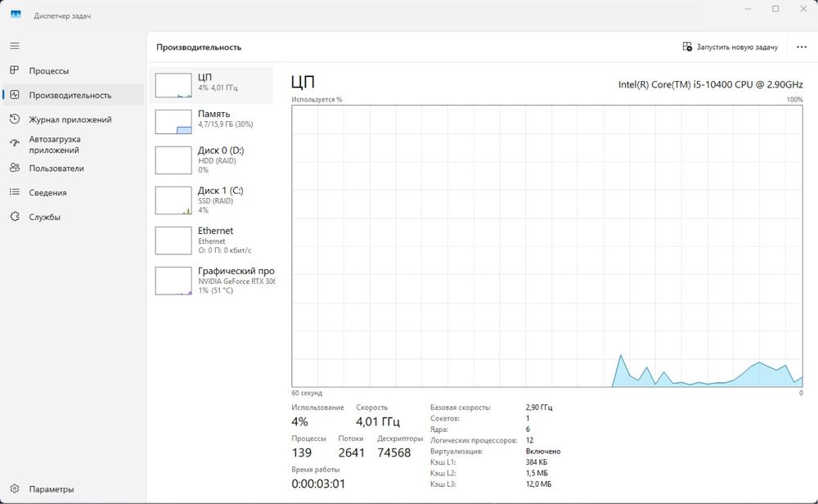Click the HDD (RAID) disk type text
The width and height of the screenshot is (818, 504).
(217, 161)
